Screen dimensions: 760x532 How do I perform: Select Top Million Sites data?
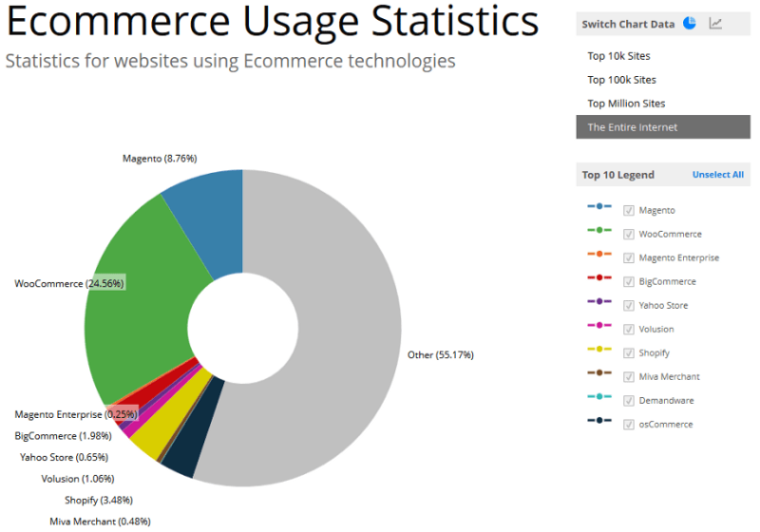[626, 104]
